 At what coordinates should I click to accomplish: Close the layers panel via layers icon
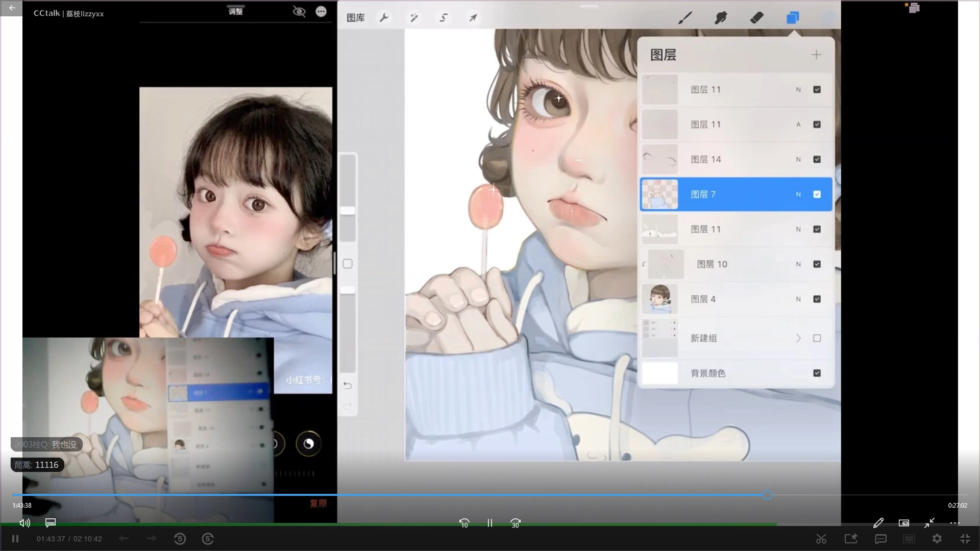[x=792, y=18]
